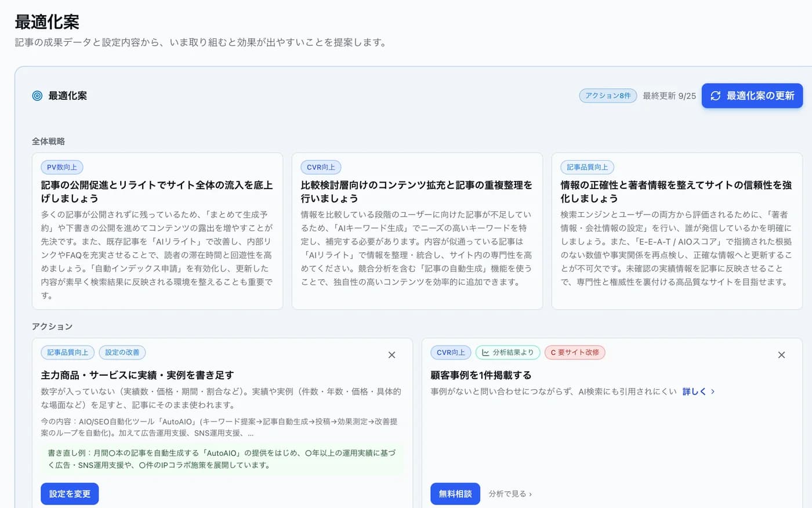Image resolution: width=812 pixels, height=508 pixels.
Task: Click the 記事品質向上 tag on the 情報の正確性 strategy card
Action: click(x=587, y=167)
